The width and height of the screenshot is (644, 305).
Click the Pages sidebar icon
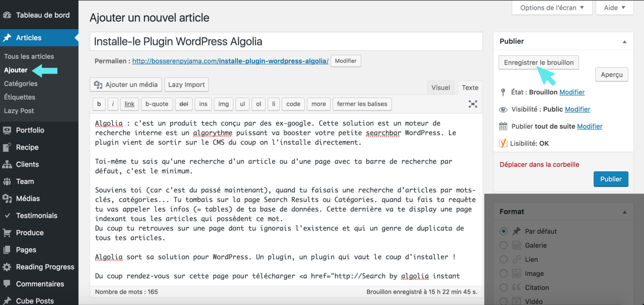point(7,250)
